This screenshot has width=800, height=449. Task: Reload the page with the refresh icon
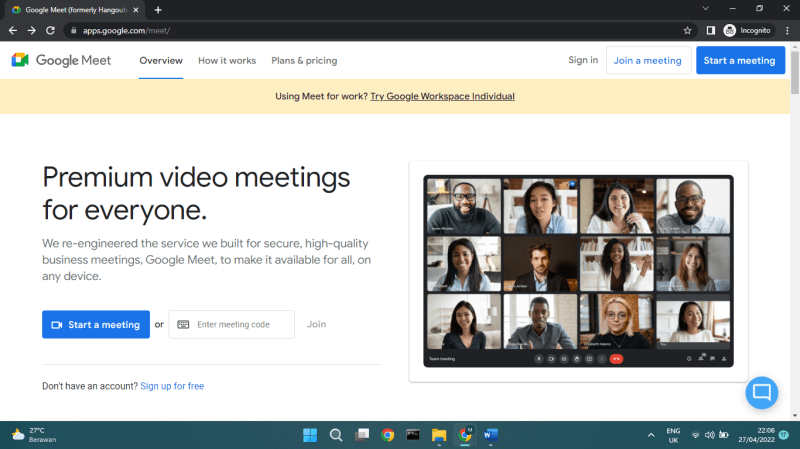(x=50, y=31)
